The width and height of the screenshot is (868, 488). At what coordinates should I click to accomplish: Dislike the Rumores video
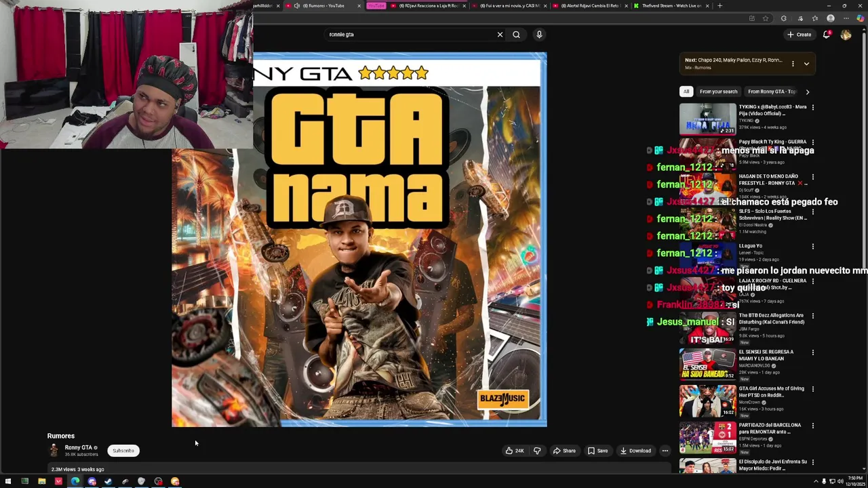coord(537,451)
